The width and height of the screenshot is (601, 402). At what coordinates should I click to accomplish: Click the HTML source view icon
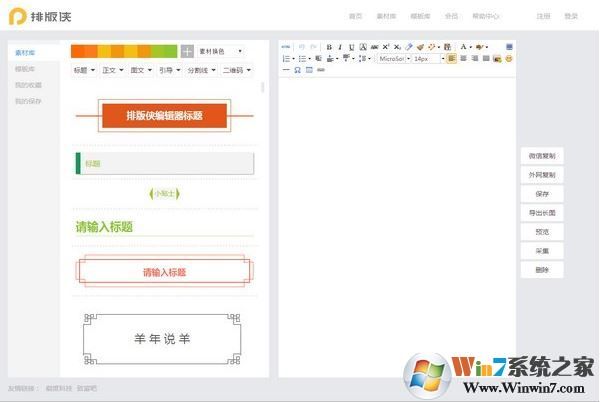pos(286,47)
